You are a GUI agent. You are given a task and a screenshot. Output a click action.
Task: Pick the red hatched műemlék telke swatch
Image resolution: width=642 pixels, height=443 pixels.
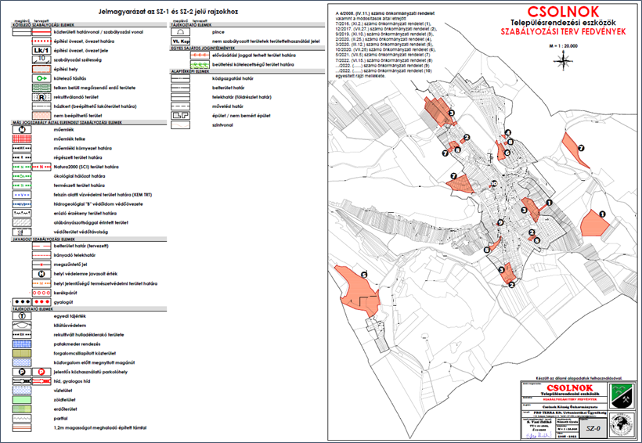(22, 137)
